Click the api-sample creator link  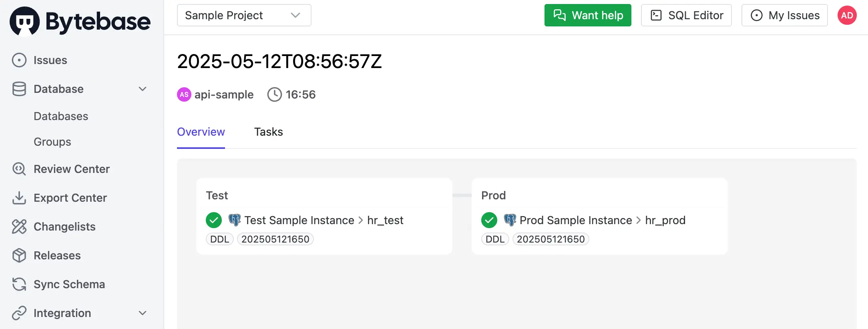(x=224, y=94)
